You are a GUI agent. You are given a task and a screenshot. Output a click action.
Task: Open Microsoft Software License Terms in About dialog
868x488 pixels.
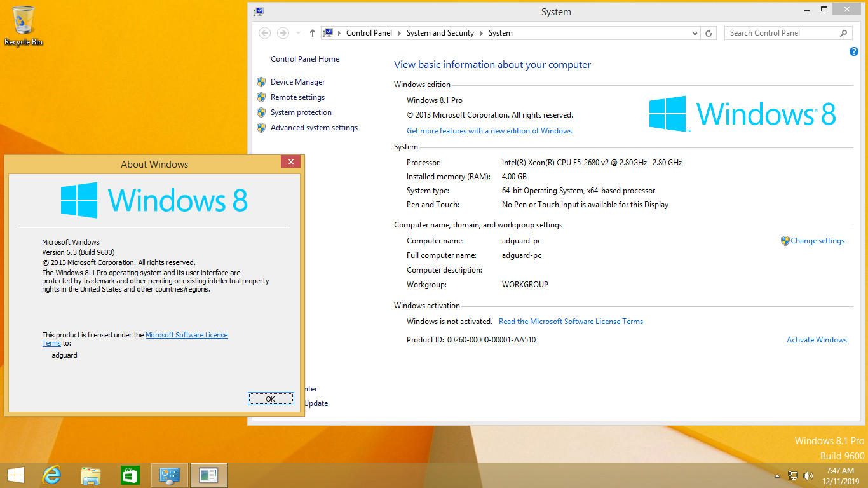click(x=186, y=335)
